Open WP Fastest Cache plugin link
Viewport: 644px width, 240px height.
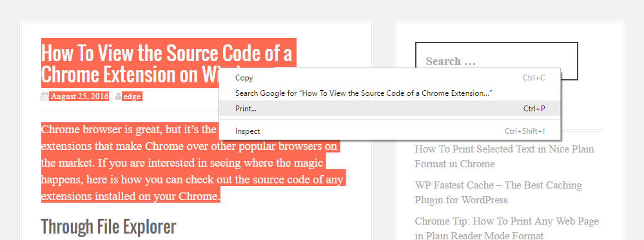point(498,192)
